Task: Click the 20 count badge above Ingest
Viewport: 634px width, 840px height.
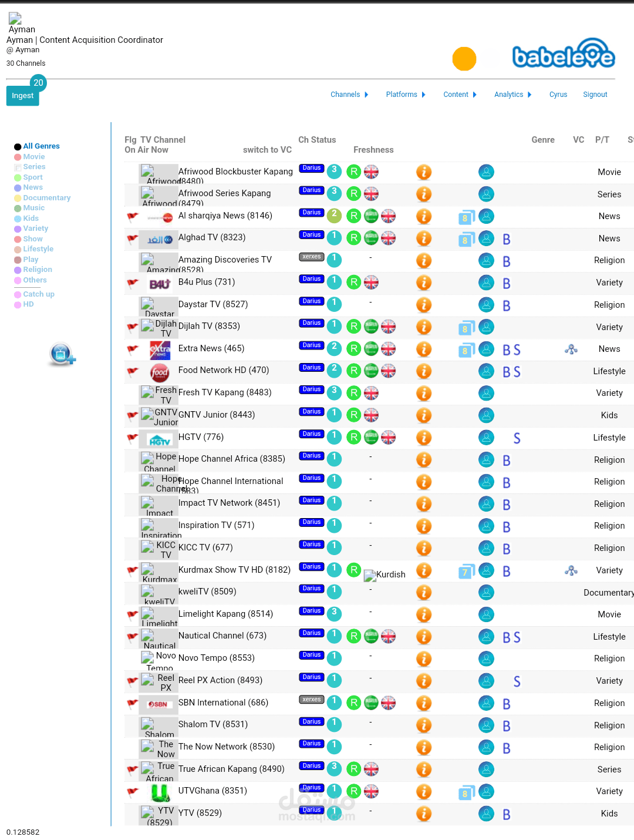Action: tap(38, 83)
